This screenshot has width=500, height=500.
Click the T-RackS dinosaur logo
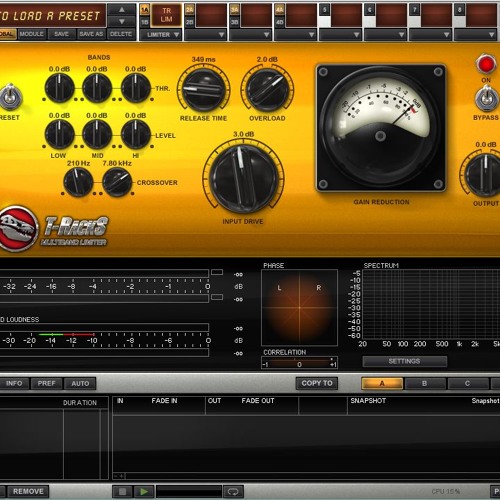pos(17,229)
